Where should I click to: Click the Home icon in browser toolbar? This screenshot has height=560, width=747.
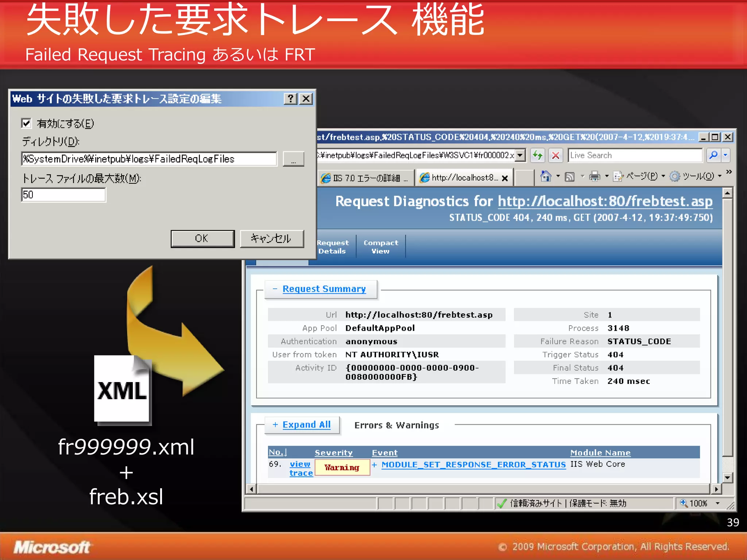pyautogui.click(x=546, y=176)
